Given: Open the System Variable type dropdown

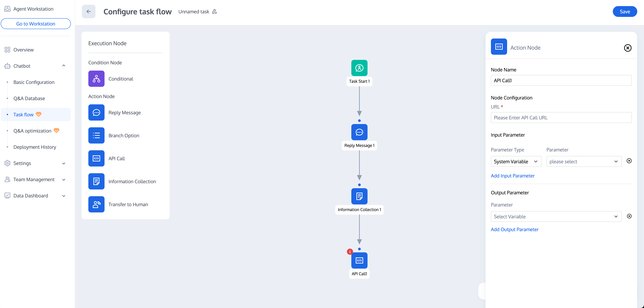Looking at the screenshot, I should [x=516, y=161].
